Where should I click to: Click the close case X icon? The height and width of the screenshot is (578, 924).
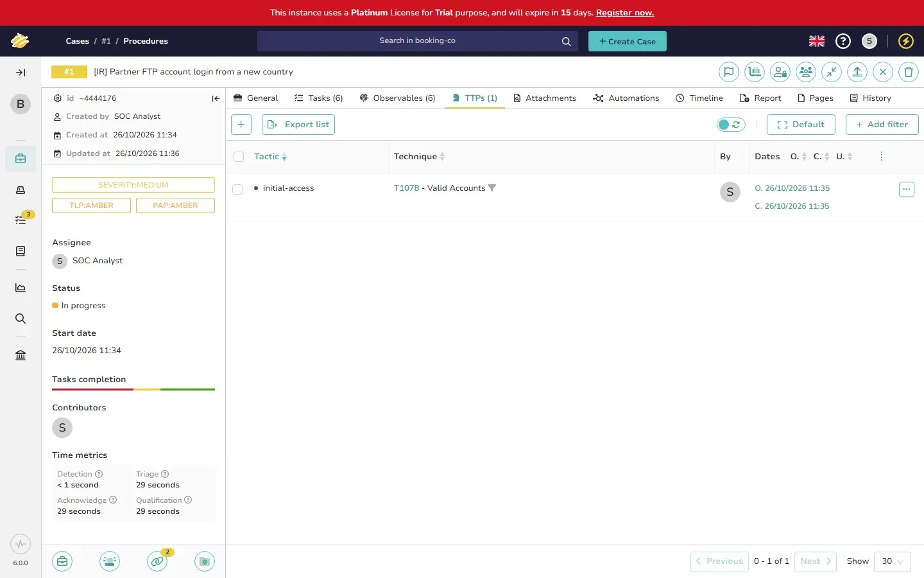click(883, 72)
